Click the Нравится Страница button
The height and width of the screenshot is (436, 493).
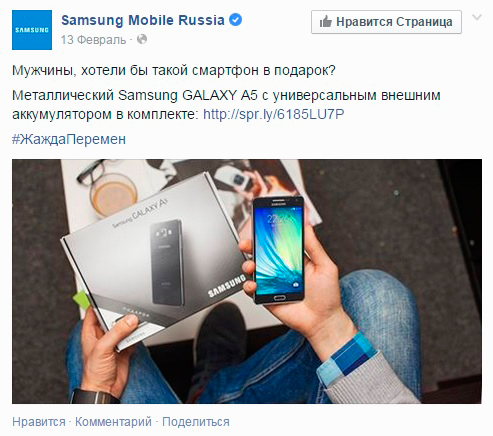pos(386,22)
